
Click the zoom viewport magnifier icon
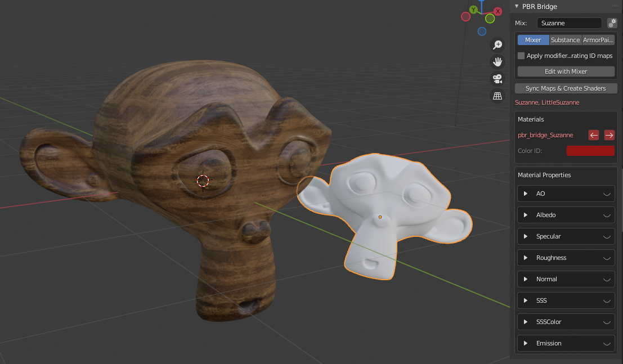click(497, 45)
